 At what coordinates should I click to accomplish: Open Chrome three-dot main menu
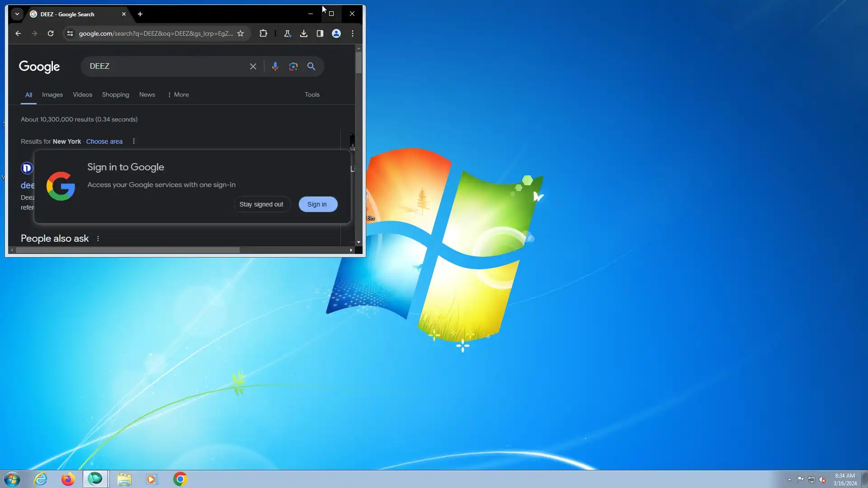coord(353,33)
